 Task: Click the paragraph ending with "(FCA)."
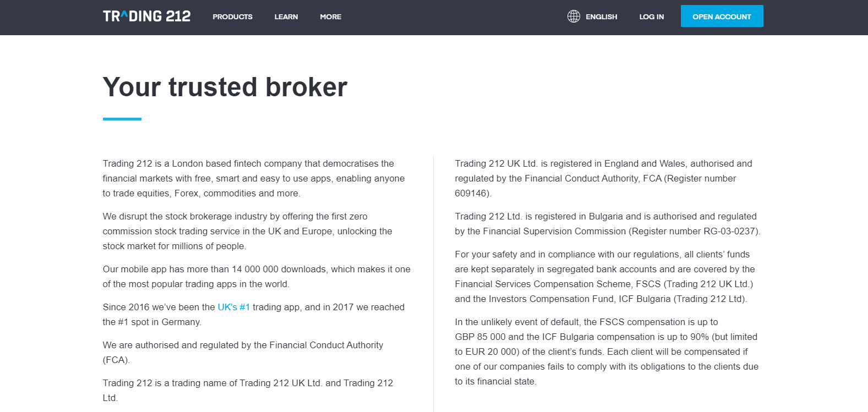pos(243,352)
